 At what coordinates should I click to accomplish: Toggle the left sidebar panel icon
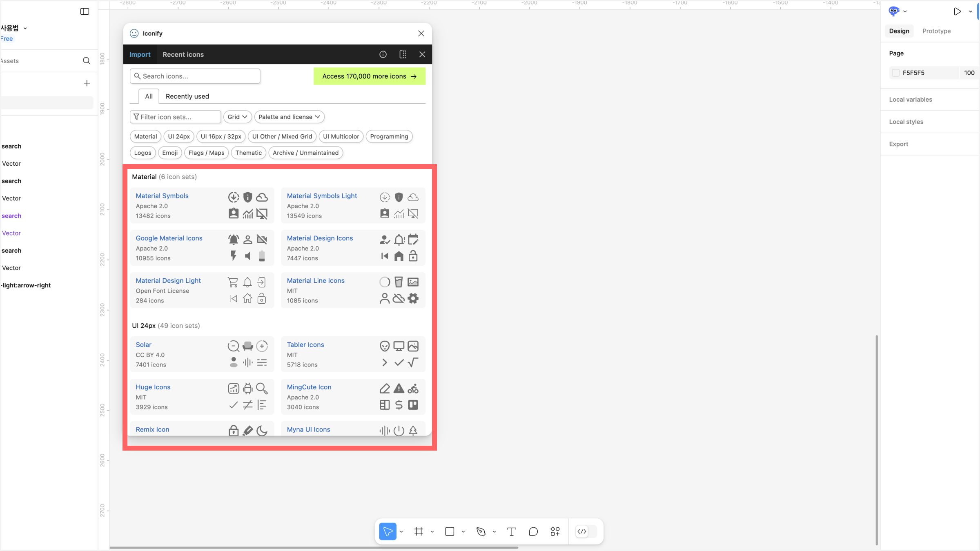pyautogui.click(x=85, y=11)
